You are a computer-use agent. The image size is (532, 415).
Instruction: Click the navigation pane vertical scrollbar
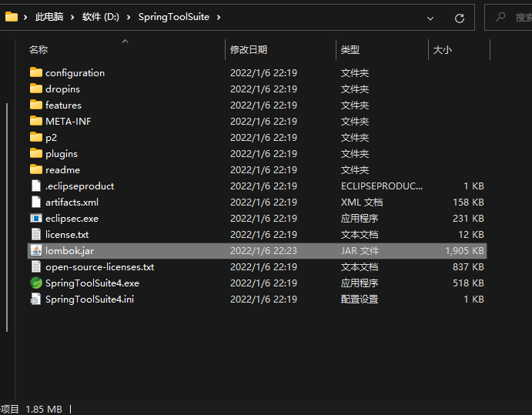coord(7,217)
